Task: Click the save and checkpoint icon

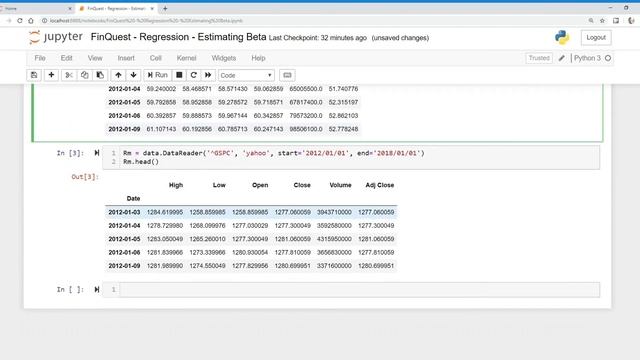Action: 34,75
